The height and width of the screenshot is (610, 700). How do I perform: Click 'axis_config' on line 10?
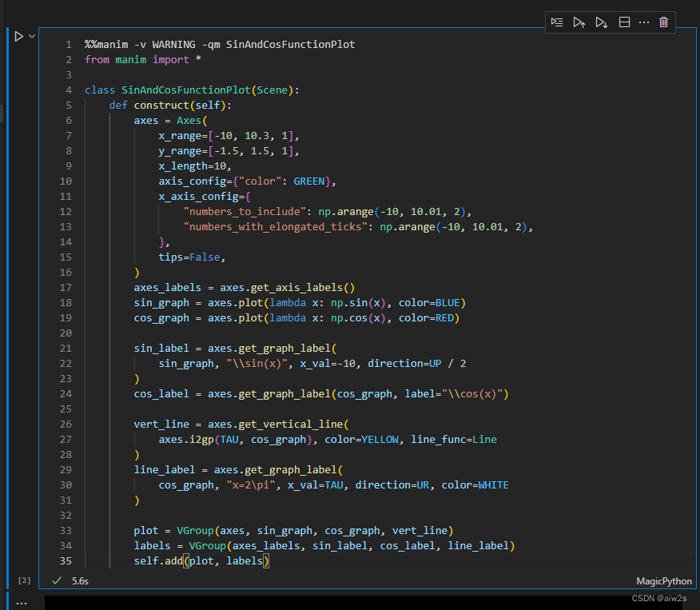click(x=193, y=181)
